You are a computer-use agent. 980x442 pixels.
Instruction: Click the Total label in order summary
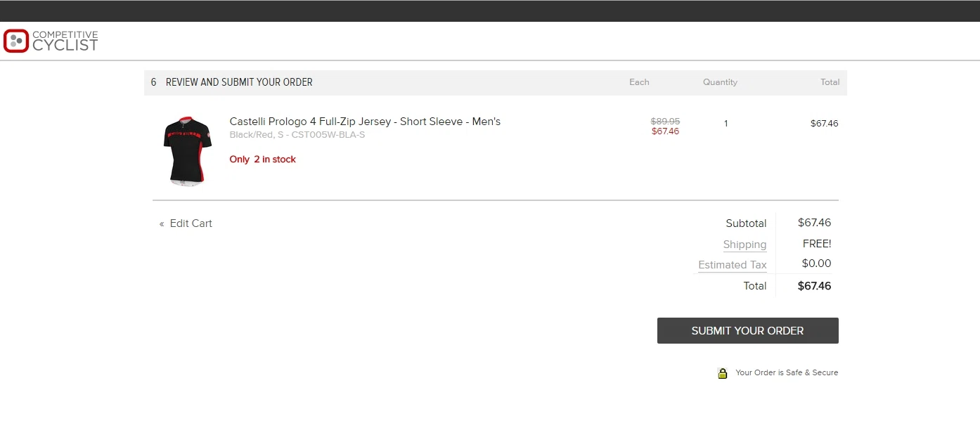coord(755,286)
